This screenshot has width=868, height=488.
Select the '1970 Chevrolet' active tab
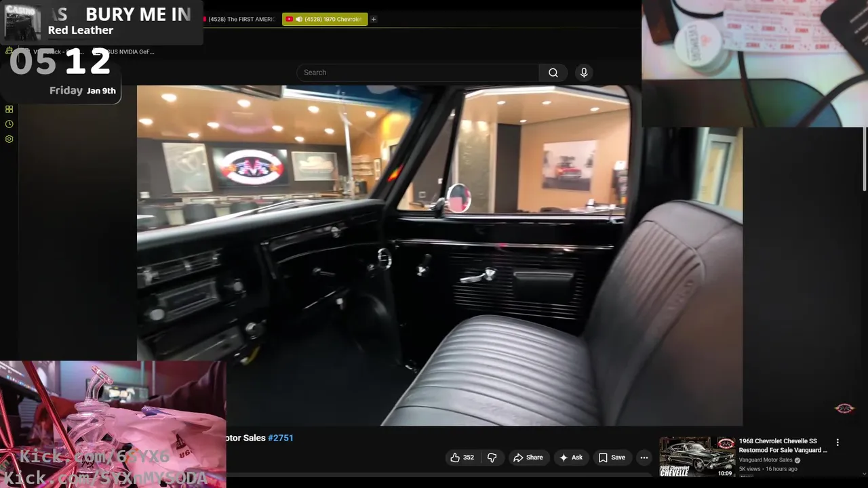coord(325,19)
